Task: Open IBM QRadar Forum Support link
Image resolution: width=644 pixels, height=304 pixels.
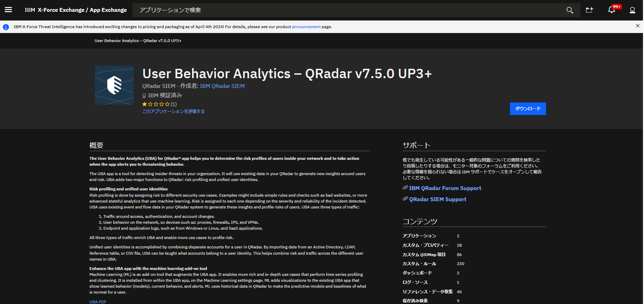Action: [445, 188]
